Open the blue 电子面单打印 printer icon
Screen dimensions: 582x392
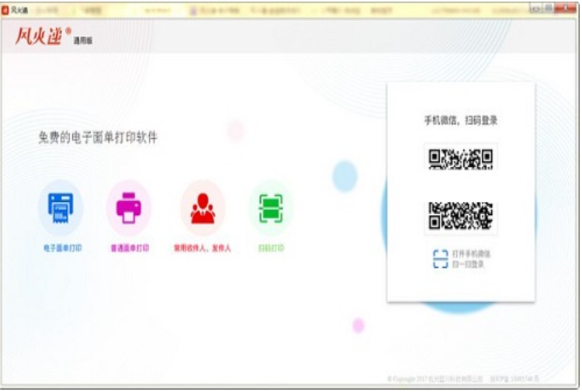(61, 208)
